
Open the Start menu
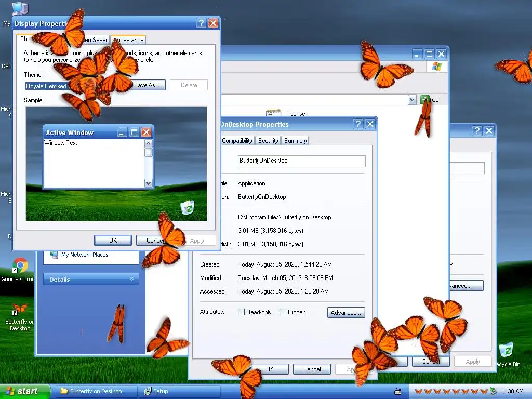click(x=24, y=391)
